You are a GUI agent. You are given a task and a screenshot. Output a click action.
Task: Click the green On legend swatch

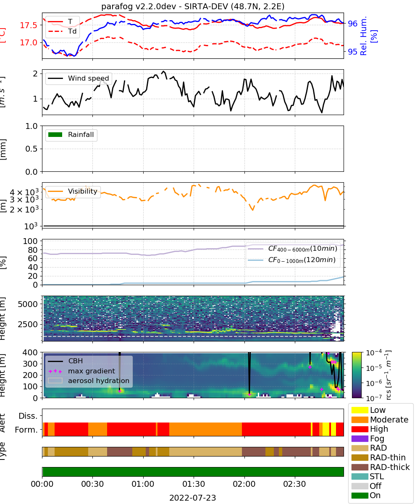(x=360, y=495)
